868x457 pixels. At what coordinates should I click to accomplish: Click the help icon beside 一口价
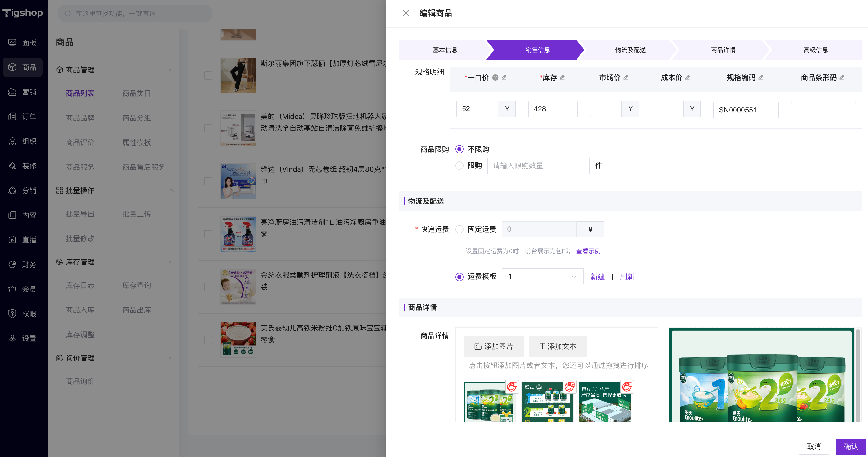tap(495, 78)
